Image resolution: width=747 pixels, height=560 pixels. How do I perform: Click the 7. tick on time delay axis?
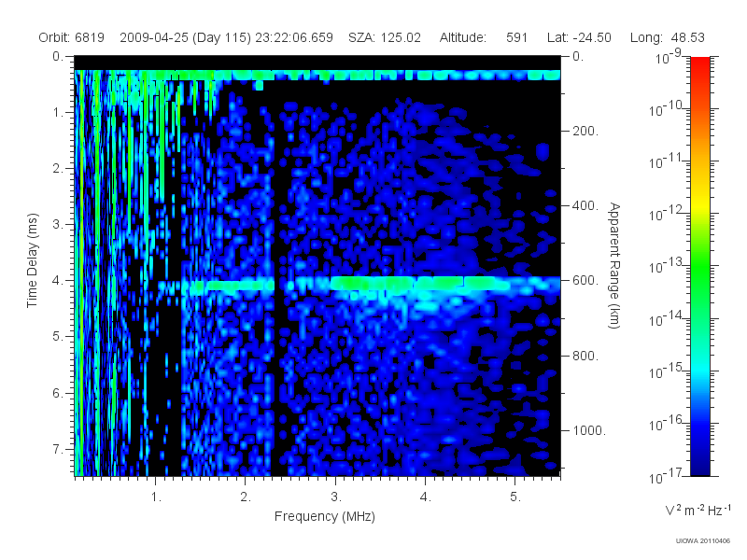[x=58, y=449]
